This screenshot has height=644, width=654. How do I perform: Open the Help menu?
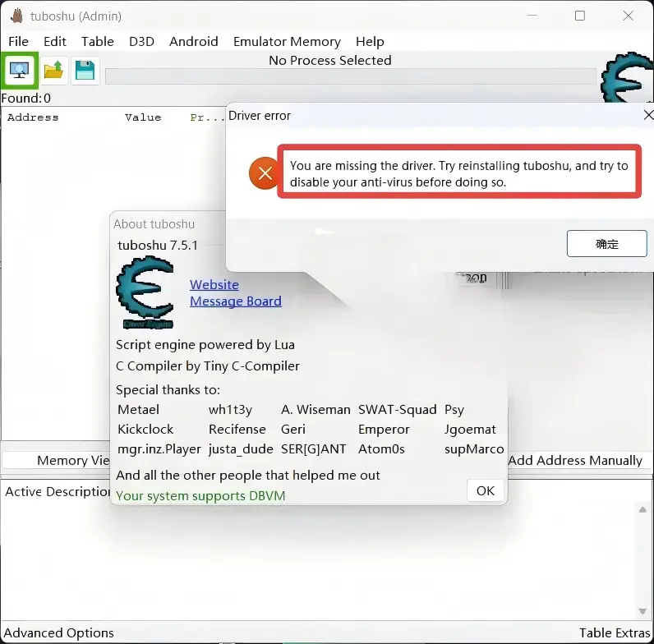point(370,42)
